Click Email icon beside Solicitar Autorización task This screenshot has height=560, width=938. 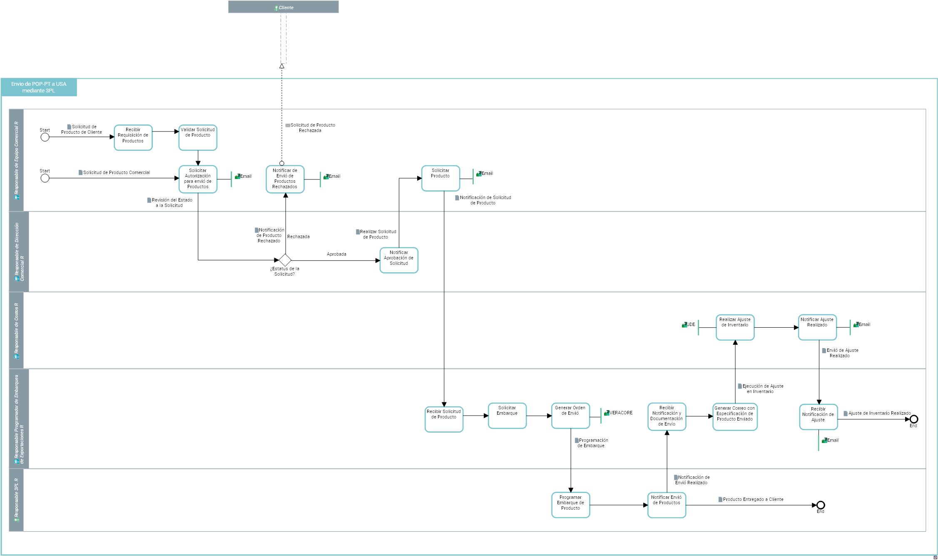tap(237, 177)
